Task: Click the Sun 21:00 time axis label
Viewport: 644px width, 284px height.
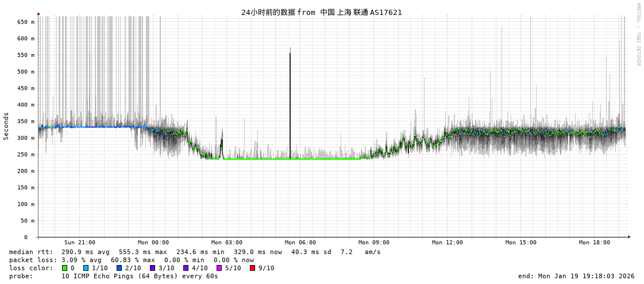Action: tap(80, 243)
